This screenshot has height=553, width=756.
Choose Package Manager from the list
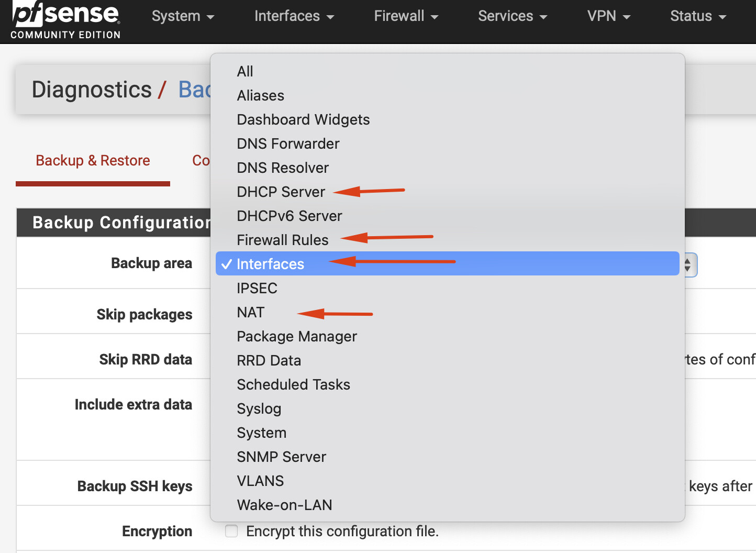tap(296, 337)
